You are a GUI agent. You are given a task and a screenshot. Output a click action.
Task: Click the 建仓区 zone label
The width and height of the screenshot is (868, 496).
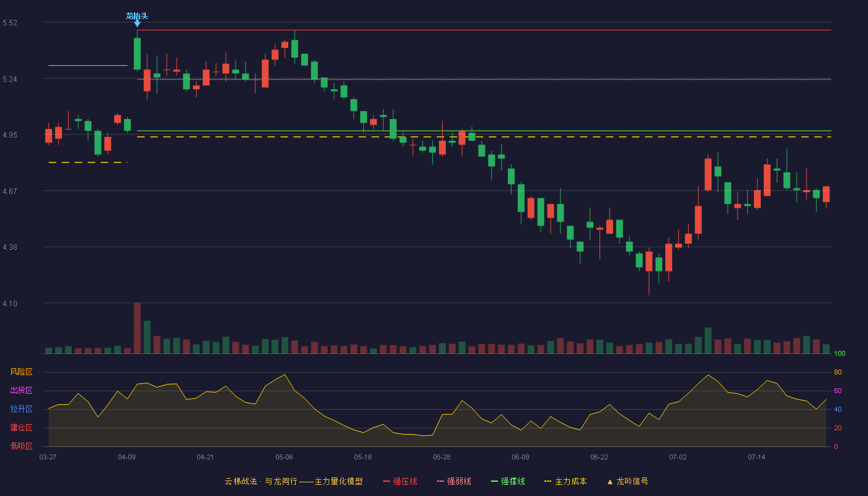click(x=21, y=428)
